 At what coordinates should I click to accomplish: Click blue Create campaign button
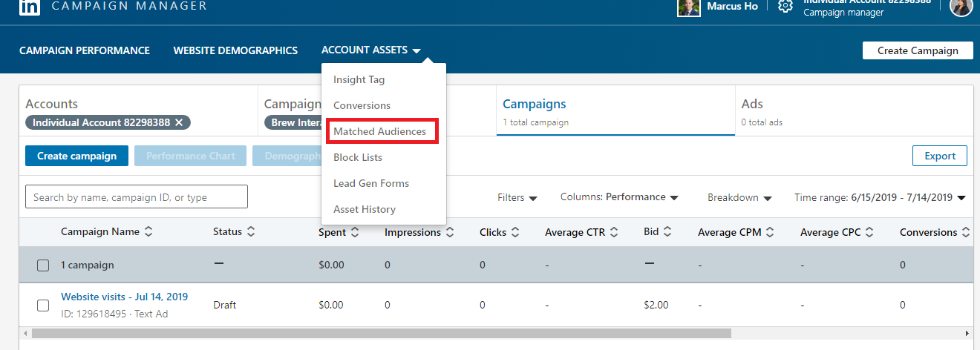[x=76, y=156]
